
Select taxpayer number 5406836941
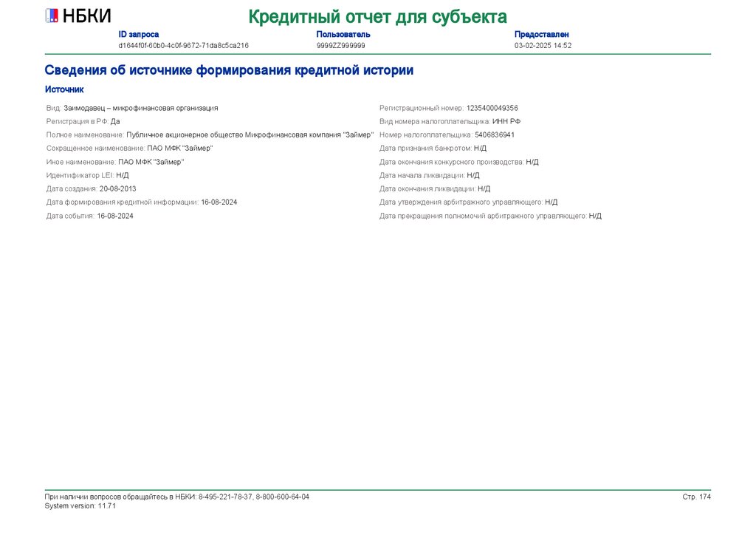[x=494, y=135]
